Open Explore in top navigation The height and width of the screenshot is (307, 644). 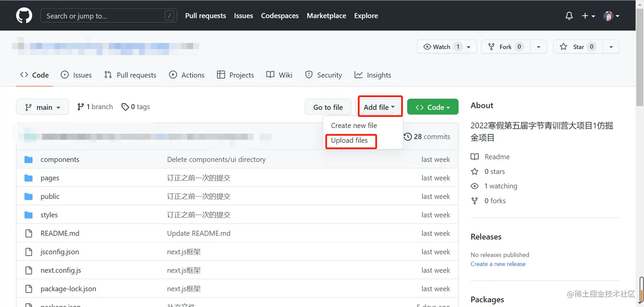click(366, 16)
